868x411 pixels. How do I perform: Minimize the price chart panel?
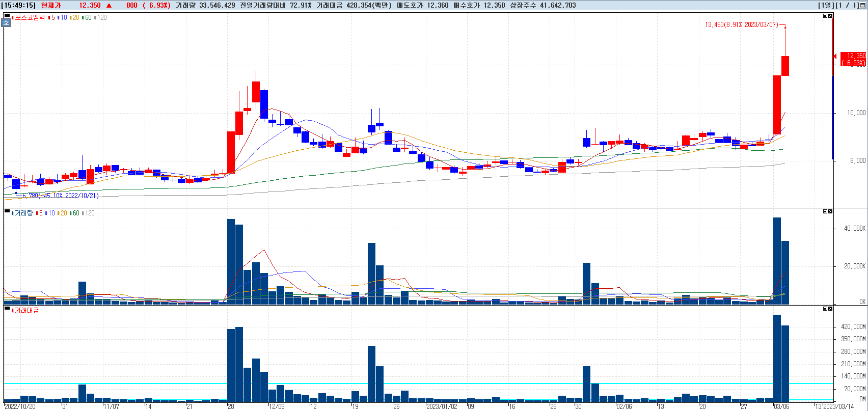pos(825,16)
